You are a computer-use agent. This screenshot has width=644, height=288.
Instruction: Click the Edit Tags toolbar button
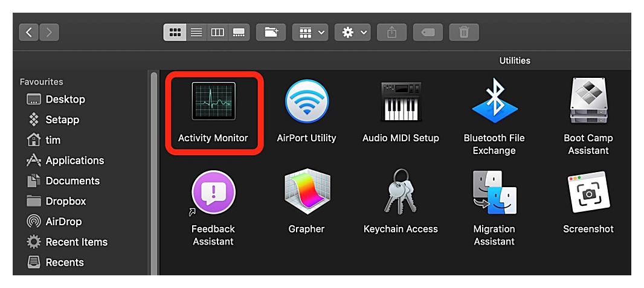428,33
